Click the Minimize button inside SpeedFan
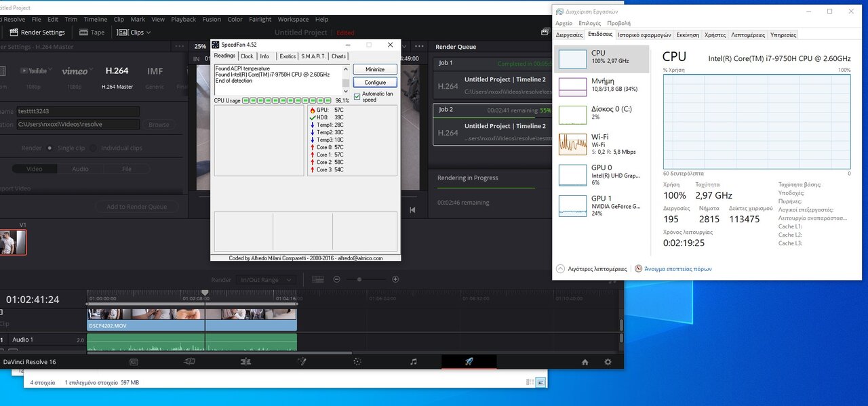The height and width of the screenshot is (406, 868). click(x=375, y=69)
